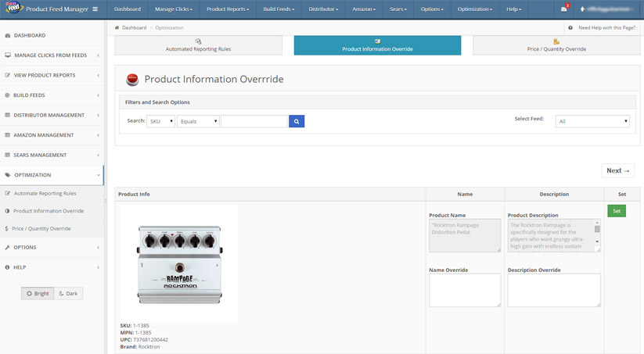Click the Next pagination button

tap(617, 170)
